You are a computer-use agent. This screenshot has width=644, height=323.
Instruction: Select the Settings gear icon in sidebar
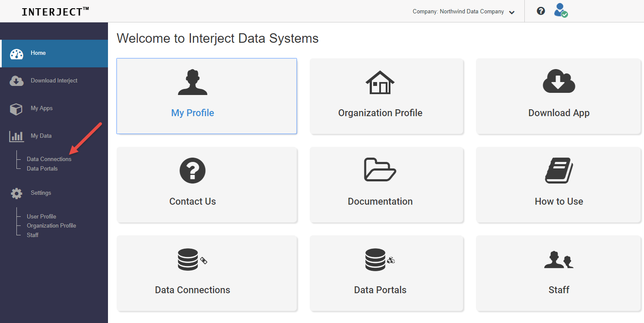[x=16, y=193]
